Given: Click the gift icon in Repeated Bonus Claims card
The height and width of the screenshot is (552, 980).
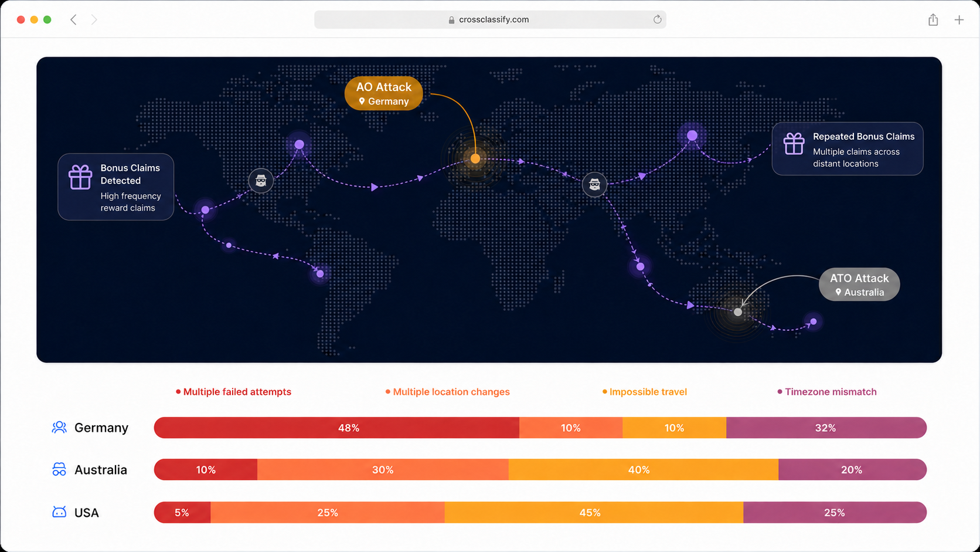Looking at the screenshot, I should coord(794,144).
